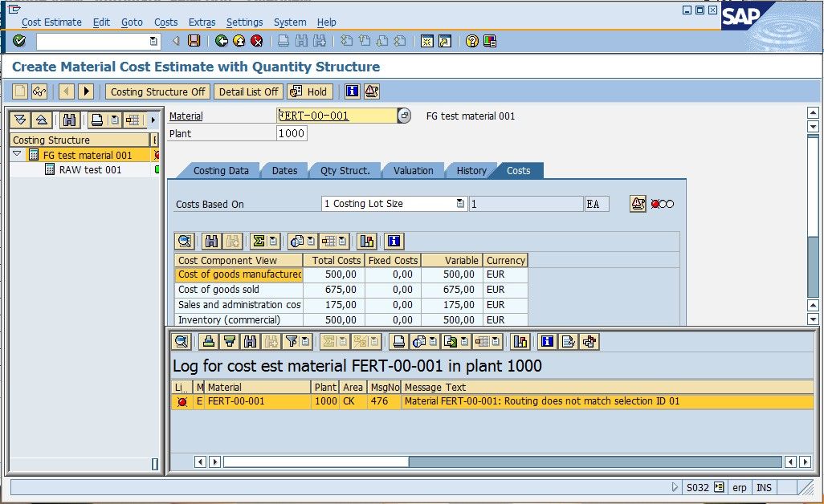Click the Customize local layout icon
The width and height of the screenshot is (824, 504).
[x=490, y=41]
